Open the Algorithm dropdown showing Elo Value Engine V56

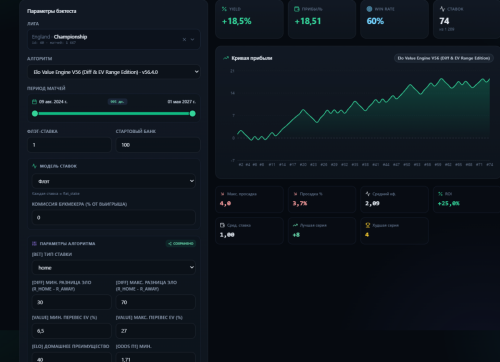point(114,72)
